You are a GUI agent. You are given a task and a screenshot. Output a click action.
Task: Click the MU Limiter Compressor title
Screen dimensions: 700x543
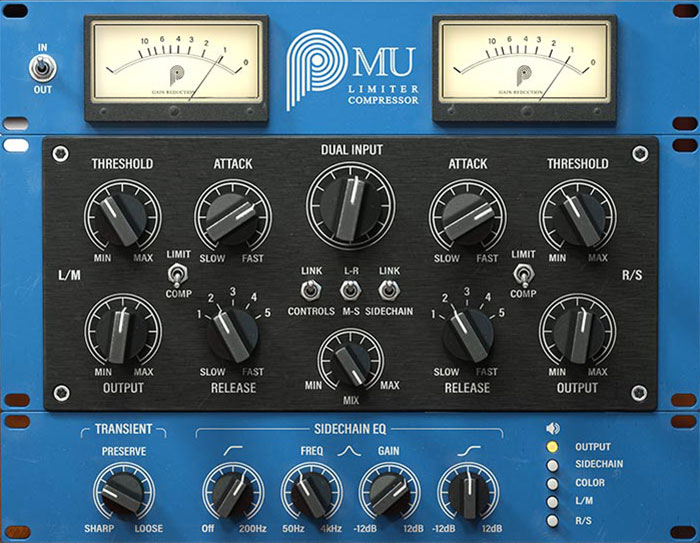click(384, 75)
